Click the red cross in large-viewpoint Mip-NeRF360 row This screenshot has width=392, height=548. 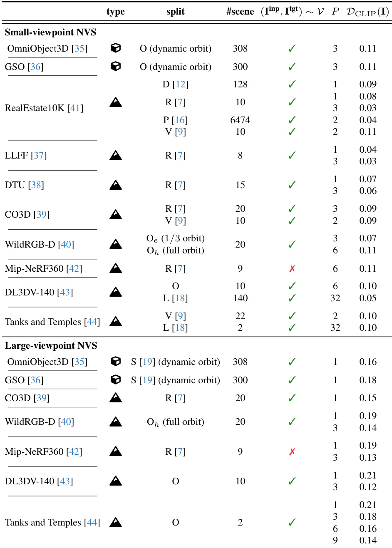(x=292, y=452)
